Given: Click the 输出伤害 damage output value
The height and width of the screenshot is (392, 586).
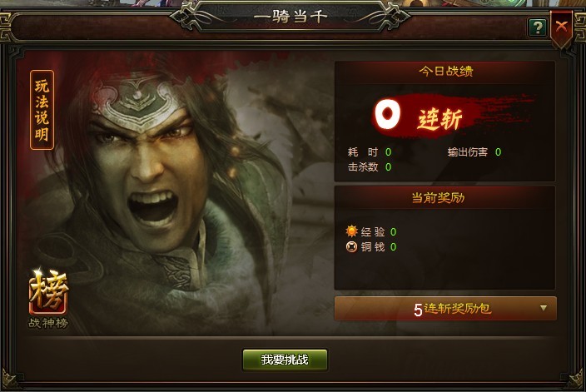Looking at the screenshot, I should click(498, 152).
